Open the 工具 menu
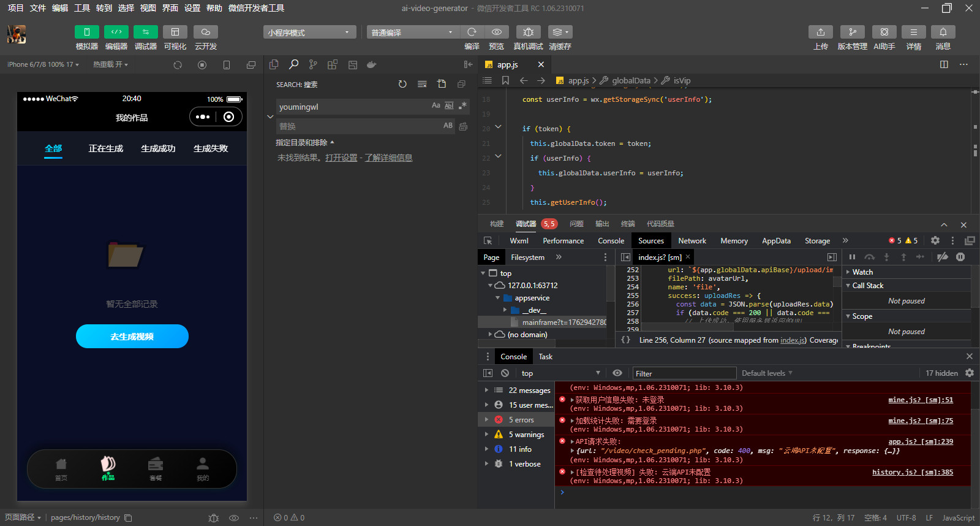 tap(82, 8)
